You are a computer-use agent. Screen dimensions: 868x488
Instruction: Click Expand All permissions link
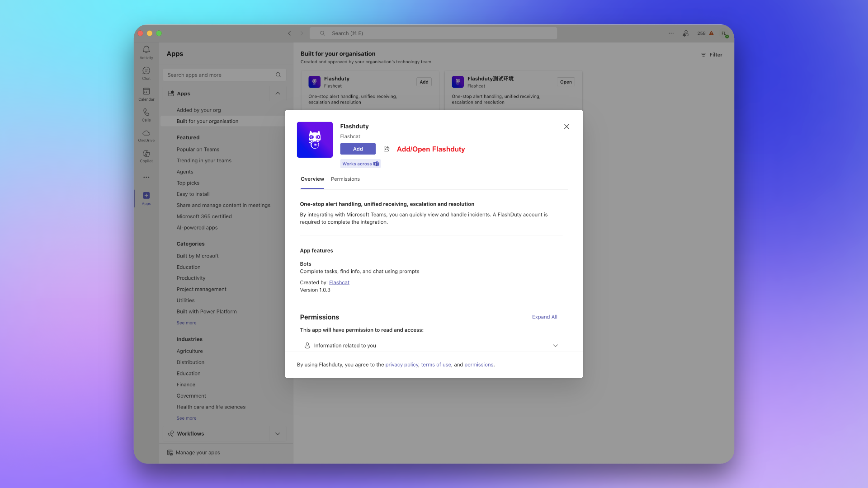[x=544, y=317]
